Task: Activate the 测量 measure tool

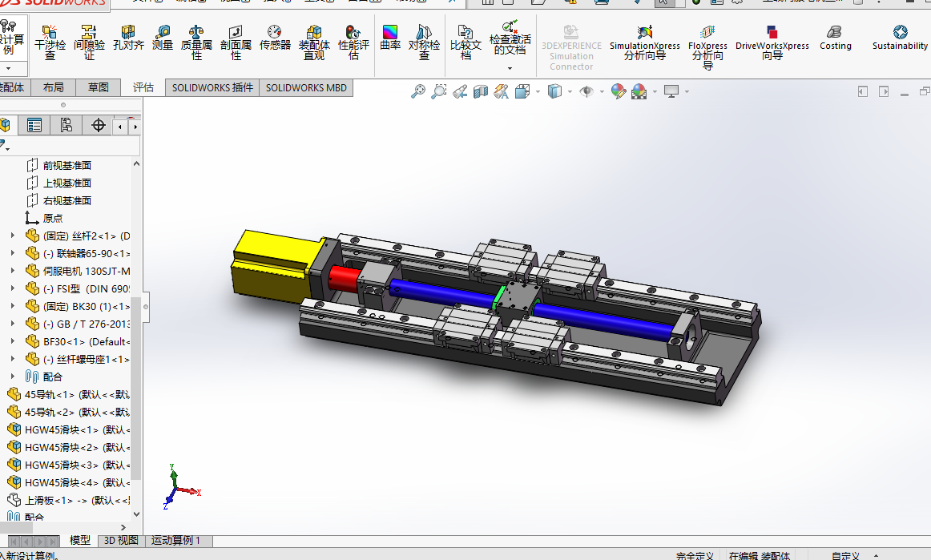Action: point(162,37)
